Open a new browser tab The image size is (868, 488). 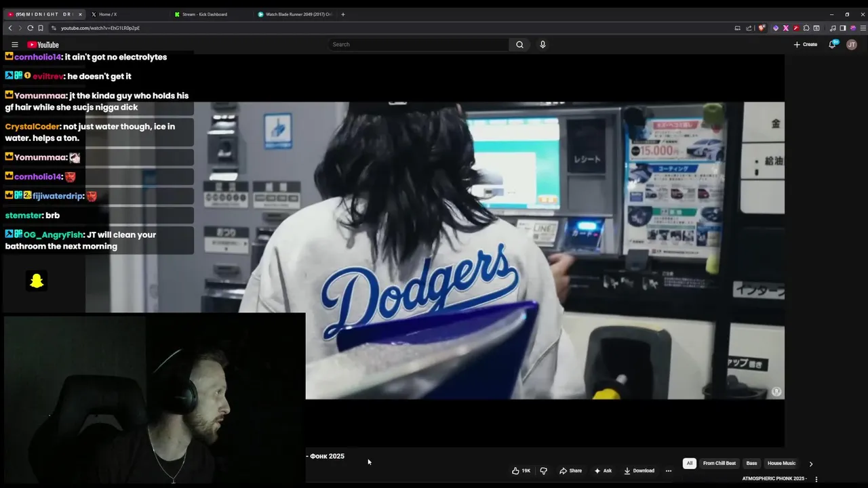pyautogui.click(x=343, y=14)
